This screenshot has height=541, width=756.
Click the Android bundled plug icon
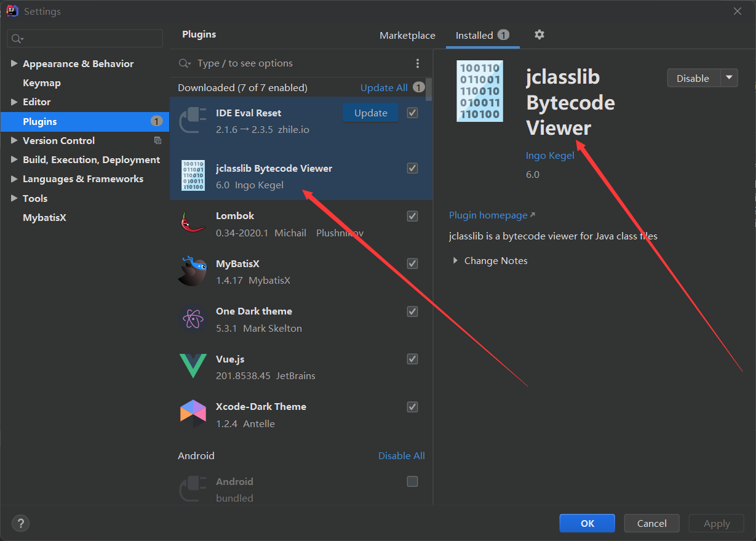pyautogui.click(x=193, y=489)
